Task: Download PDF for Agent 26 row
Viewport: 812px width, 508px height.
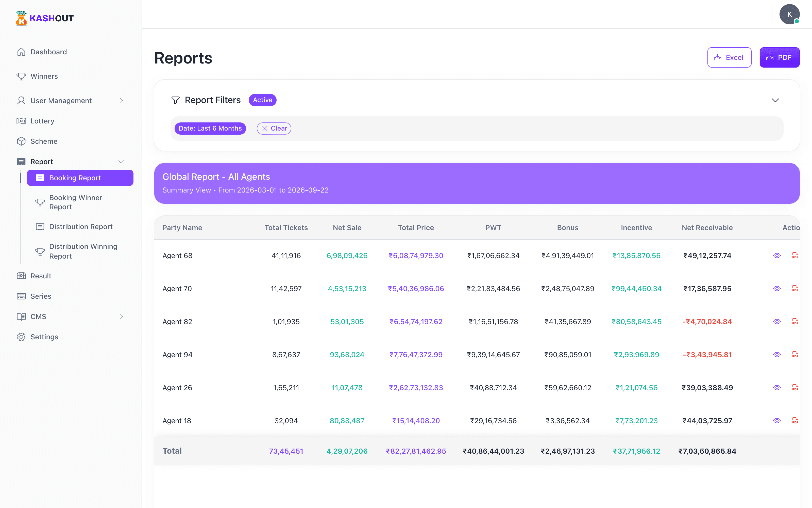Action: [x=795, y=387]
